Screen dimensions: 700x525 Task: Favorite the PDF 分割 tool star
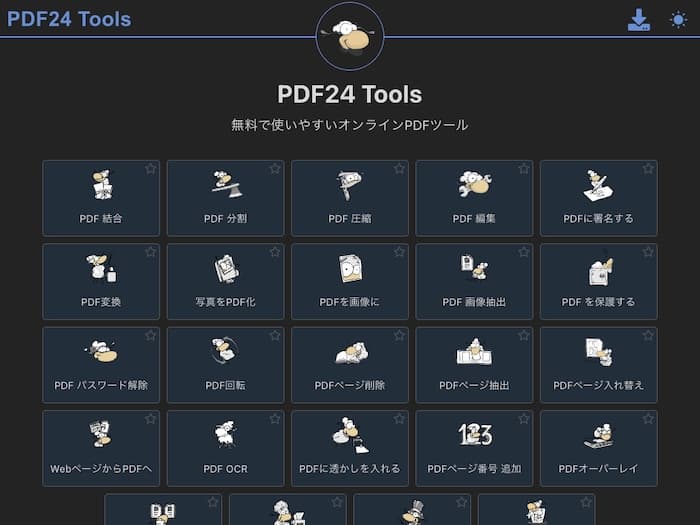click(x=275, y=169)
